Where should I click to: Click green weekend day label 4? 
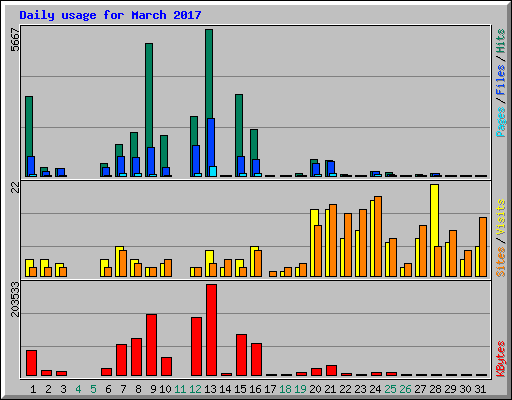click(x=78, y=389)
